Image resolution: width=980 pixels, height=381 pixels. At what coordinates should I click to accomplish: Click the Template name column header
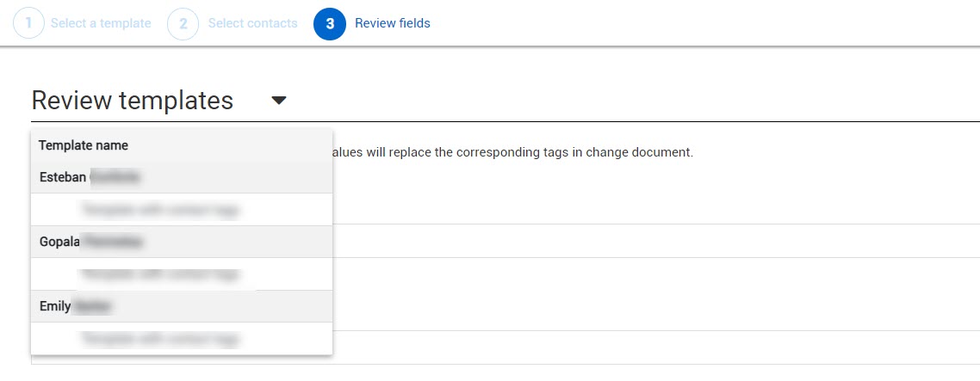pos(84,145)
